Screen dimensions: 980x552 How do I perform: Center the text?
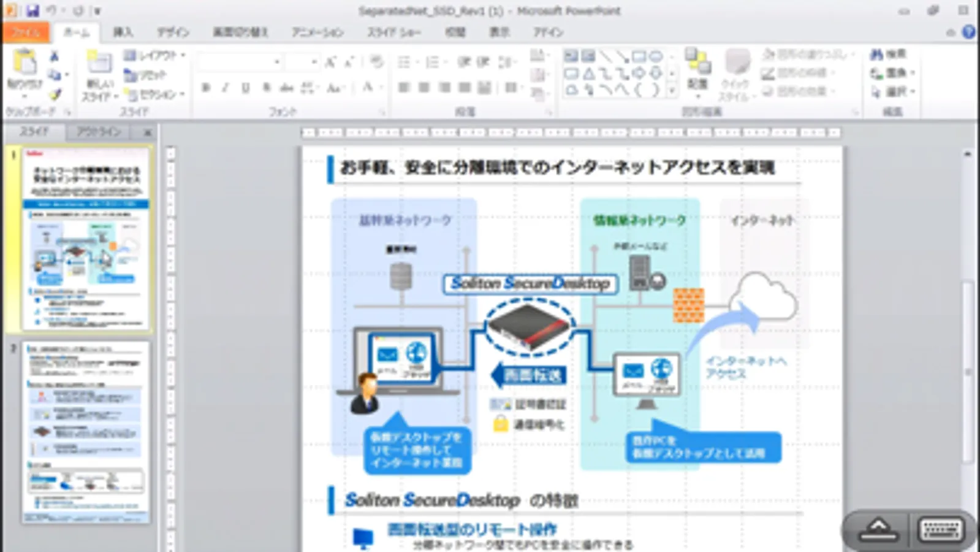pos(424,88)
